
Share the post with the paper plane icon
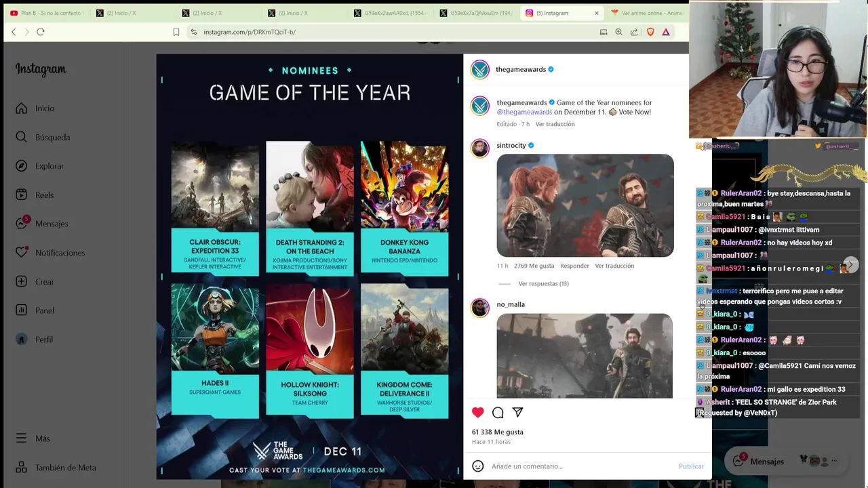click(517, 412)
